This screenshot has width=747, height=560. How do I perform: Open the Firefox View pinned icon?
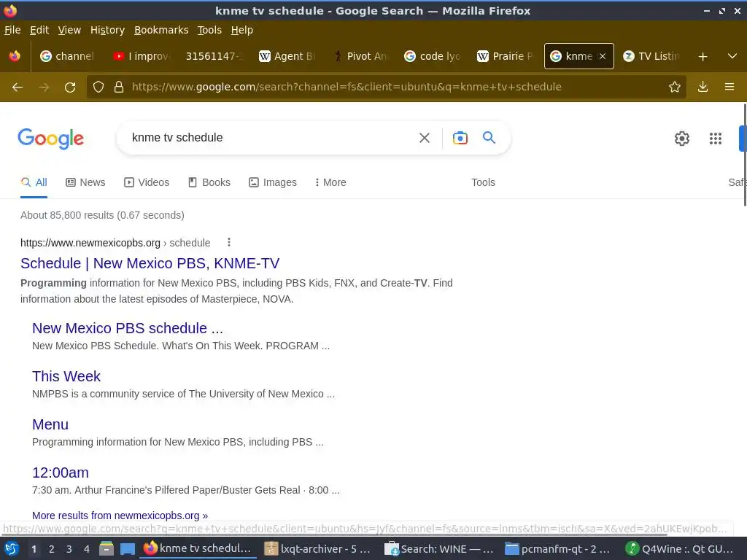[15, 56]
